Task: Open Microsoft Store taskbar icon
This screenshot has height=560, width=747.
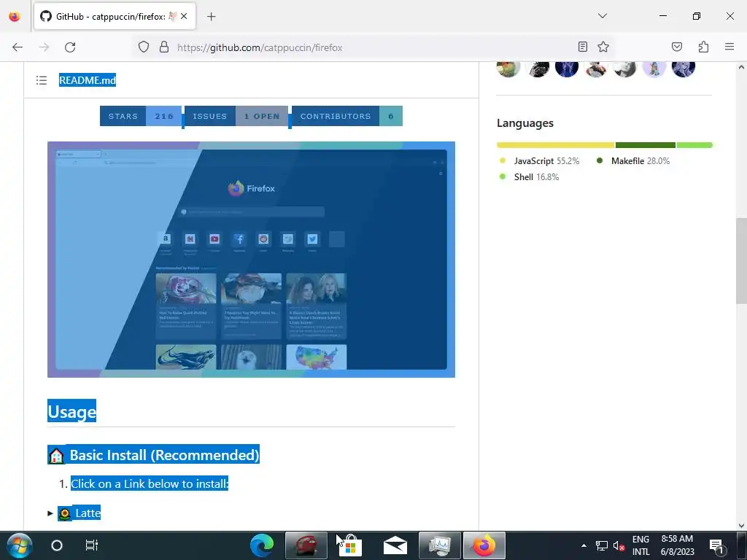Action: pos(351,545)
